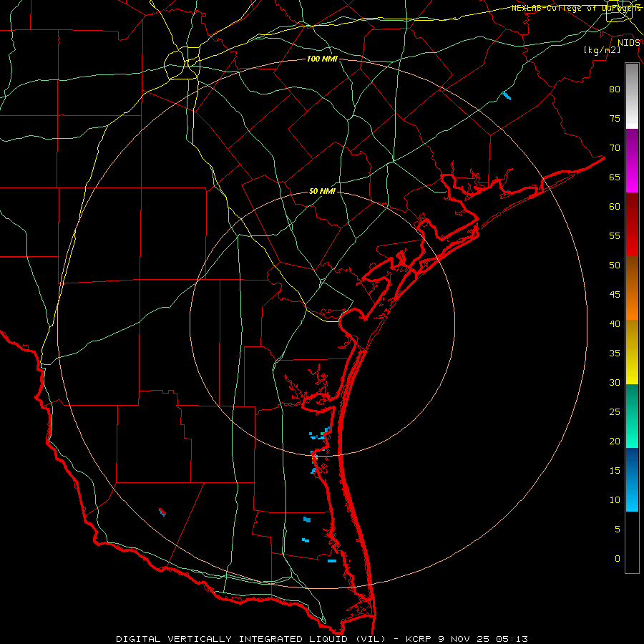Click the NIDS label above the legend
Image resolution: width=644 pixels, height=644 pixels.
click(628, 43)
